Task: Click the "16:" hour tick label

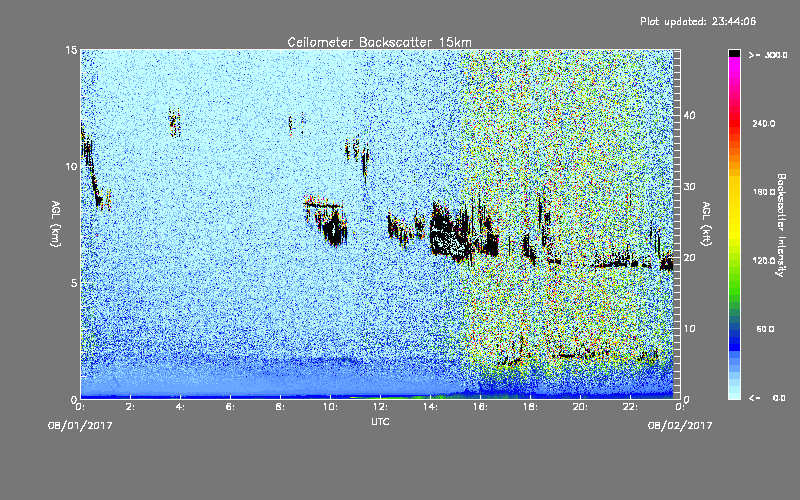Action: (x=480, y=407)
